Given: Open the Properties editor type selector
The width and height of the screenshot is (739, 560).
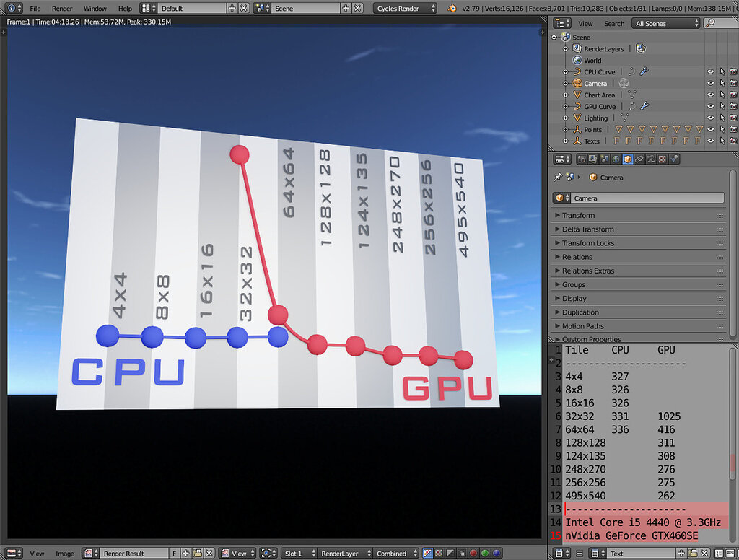Looking at the screenshot, I should (x=561, y=159).
